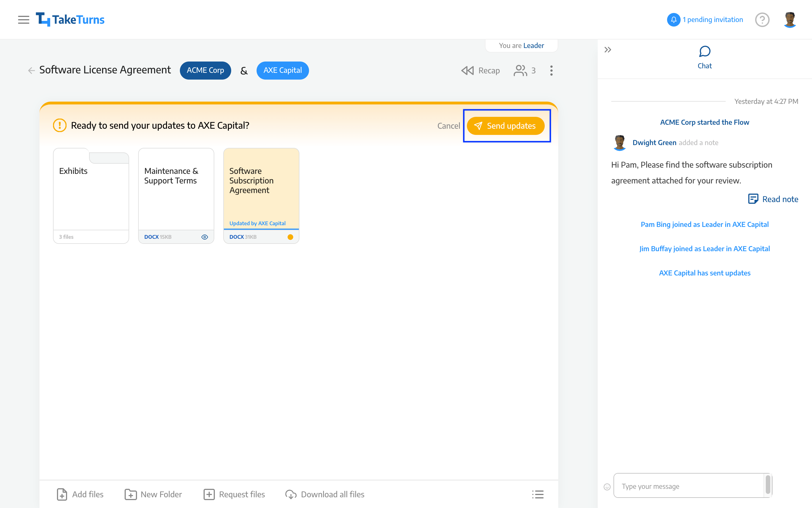Click eye icon on Maintenance & Support Terms
The image size is (812, 508).
[x=204, y=237]
